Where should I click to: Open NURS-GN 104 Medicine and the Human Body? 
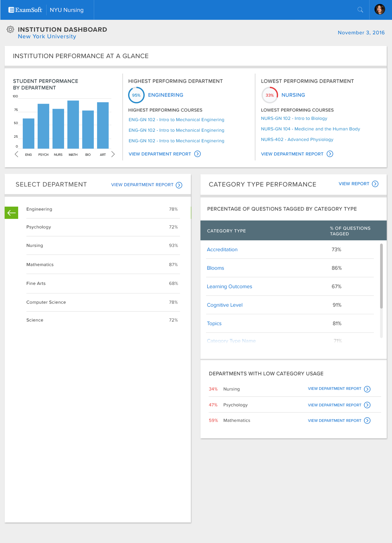click(310, 129)
